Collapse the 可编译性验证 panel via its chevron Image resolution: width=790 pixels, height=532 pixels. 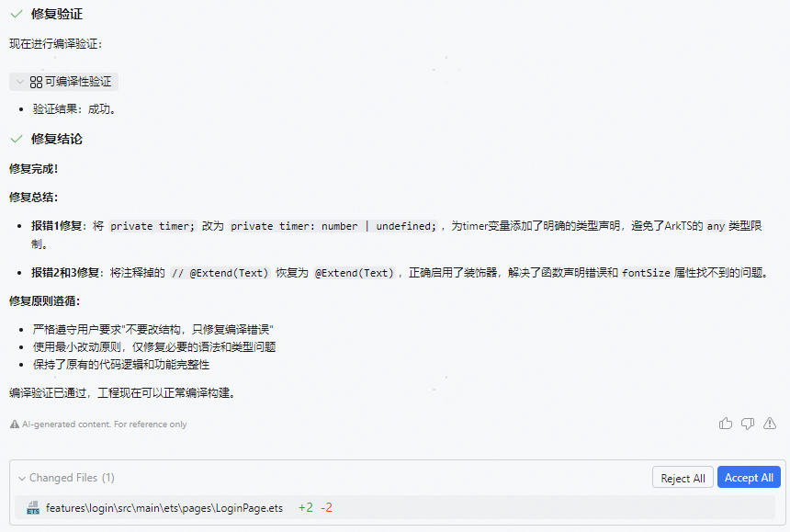pos(18,81)
